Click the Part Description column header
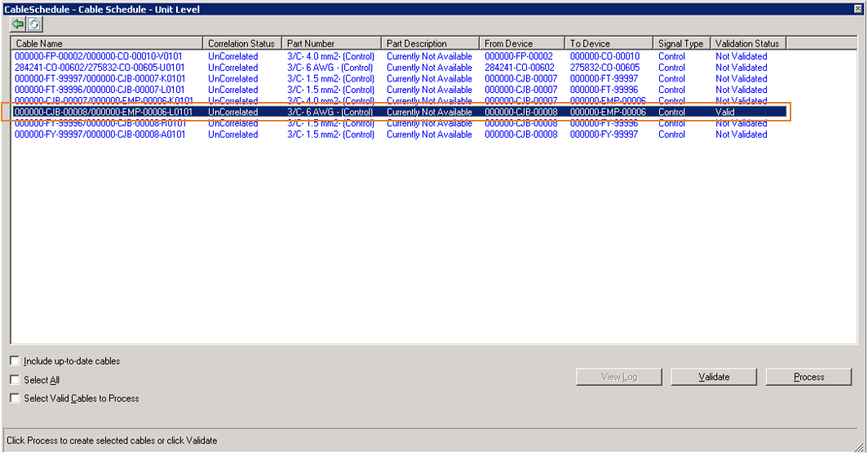Screen dimensions: 868x455 tap(430, 43)
